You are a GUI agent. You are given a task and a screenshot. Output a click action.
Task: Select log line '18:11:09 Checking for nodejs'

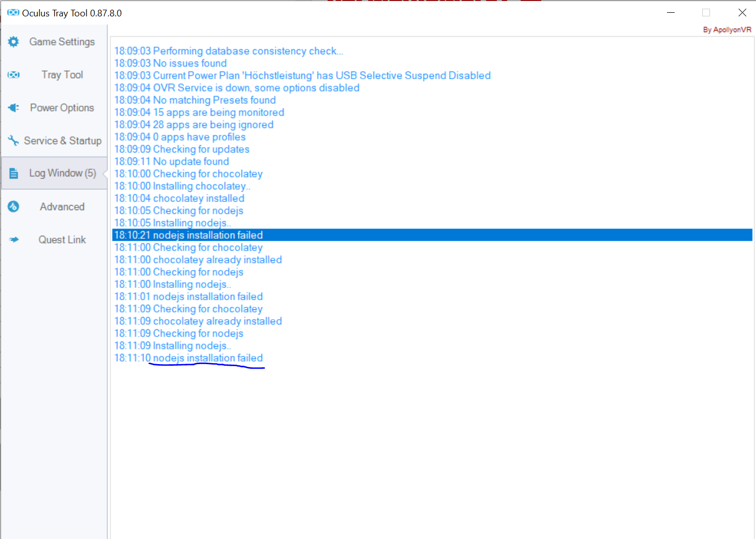coord(179,333)
